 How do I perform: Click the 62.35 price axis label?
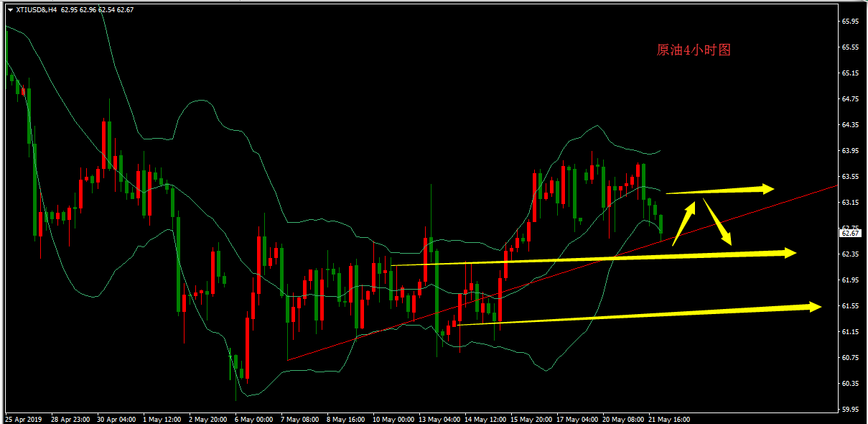(850, 254)
